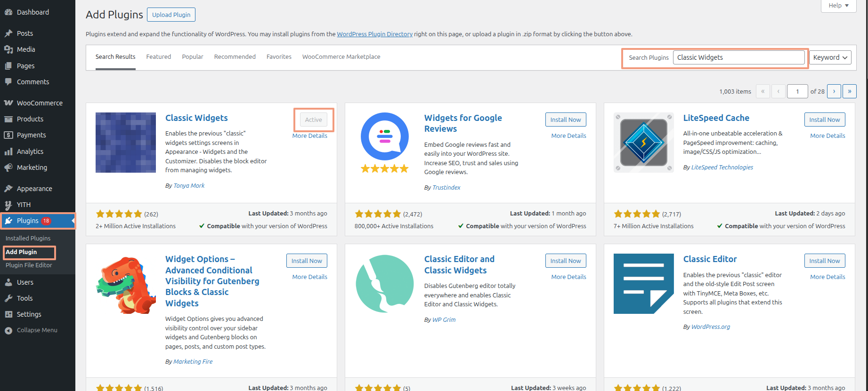View More Details for Widgets for Google Reviews

pos(569,136)
